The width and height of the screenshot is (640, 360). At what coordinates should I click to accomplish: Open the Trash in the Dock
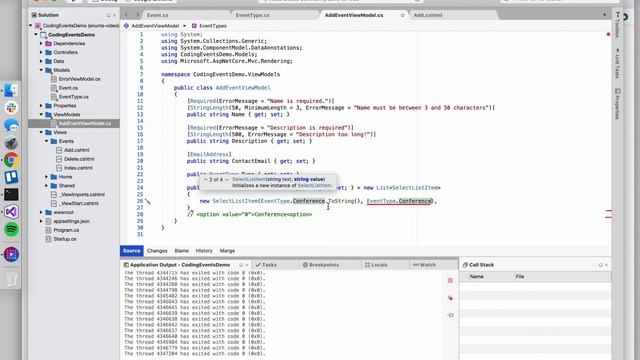coord(11,279)
